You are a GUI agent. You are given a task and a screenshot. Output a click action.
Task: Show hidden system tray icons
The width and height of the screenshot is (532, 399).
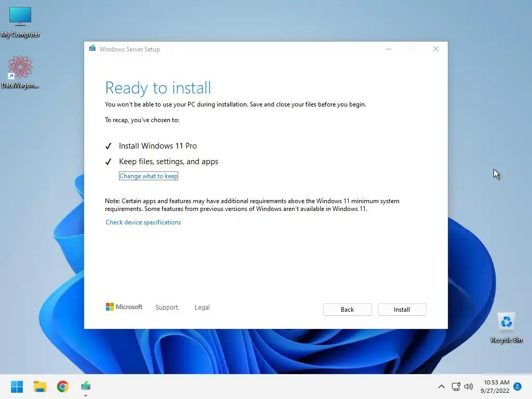[x=442, y=387]
